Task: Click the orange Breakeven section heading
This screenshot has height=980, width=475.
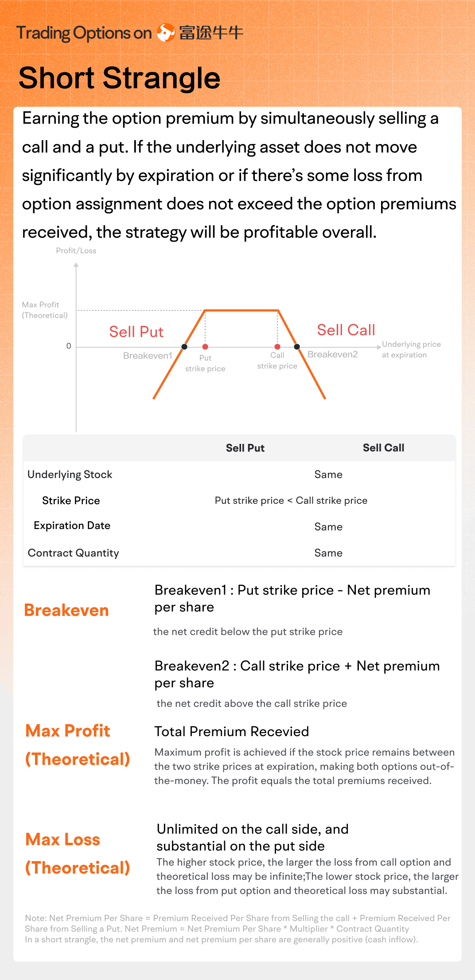Action: [x=66, y=610]
